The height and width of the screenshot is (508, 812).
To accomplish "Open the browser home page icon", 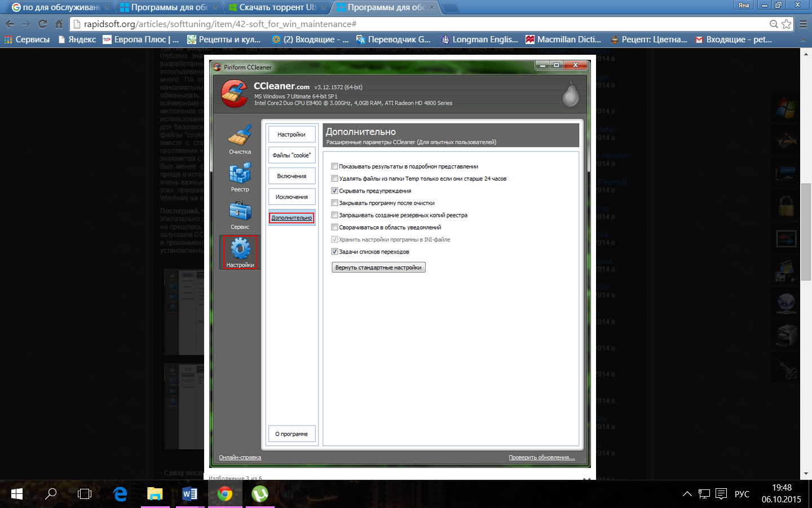I will [59, 24].
